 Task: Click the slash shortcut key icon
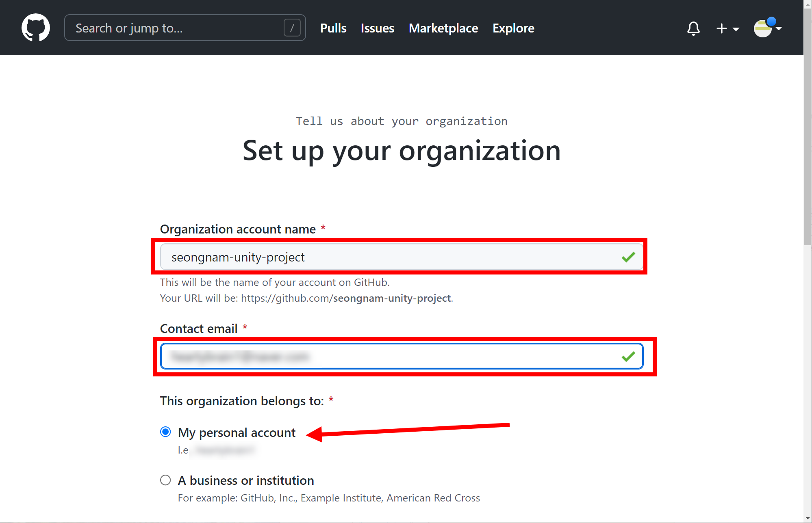292,28
